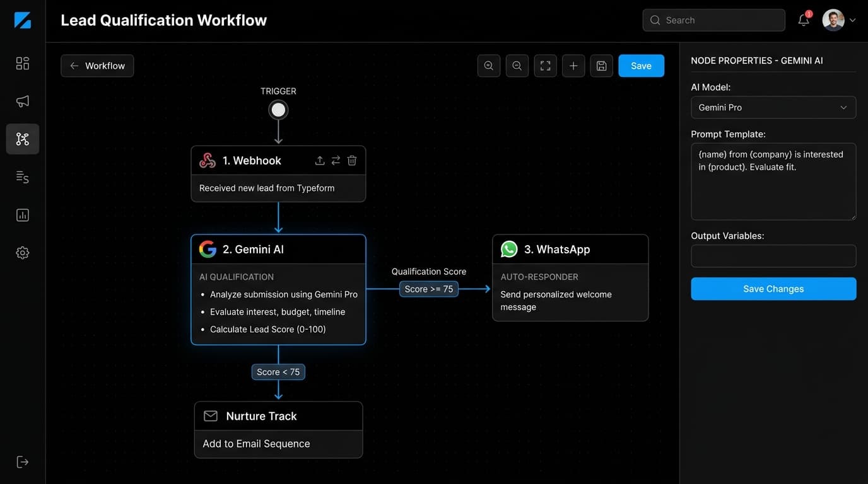The height and width of the screenshot is (484, 868).
Task: Select the Nurture Track node title
Action: pyautogui.click(x=261, y=416)
